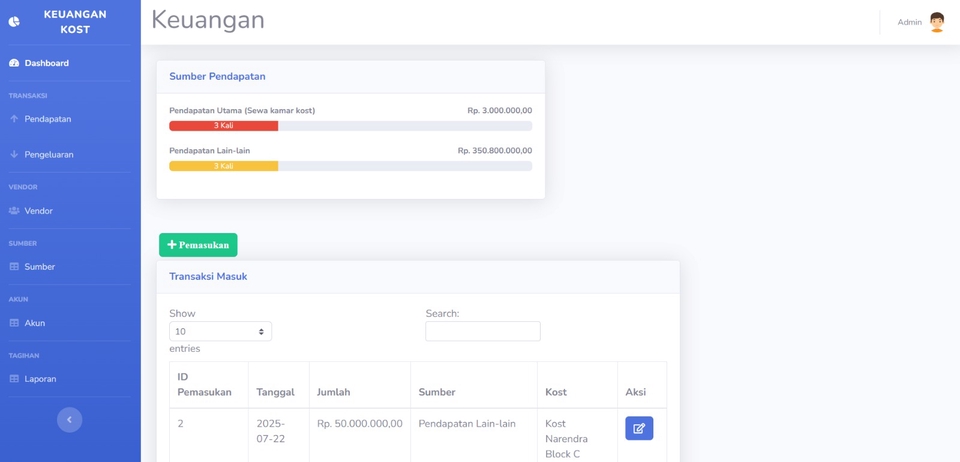Open the Admin user avatar menu
This screenshot has width=960, height=462.
936,22
